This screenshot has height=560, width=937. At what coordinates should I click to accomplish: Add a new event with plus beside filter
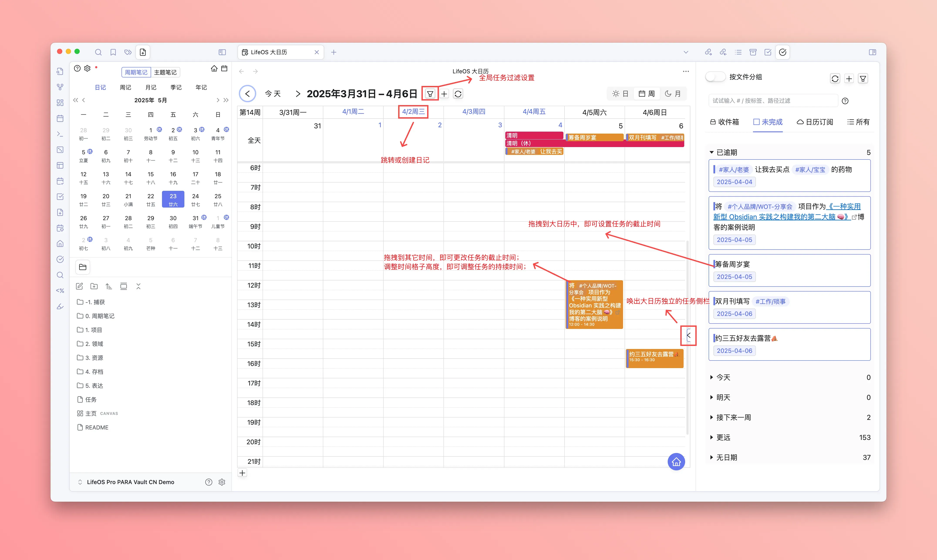pyautogui.click(x=444, y=94)
